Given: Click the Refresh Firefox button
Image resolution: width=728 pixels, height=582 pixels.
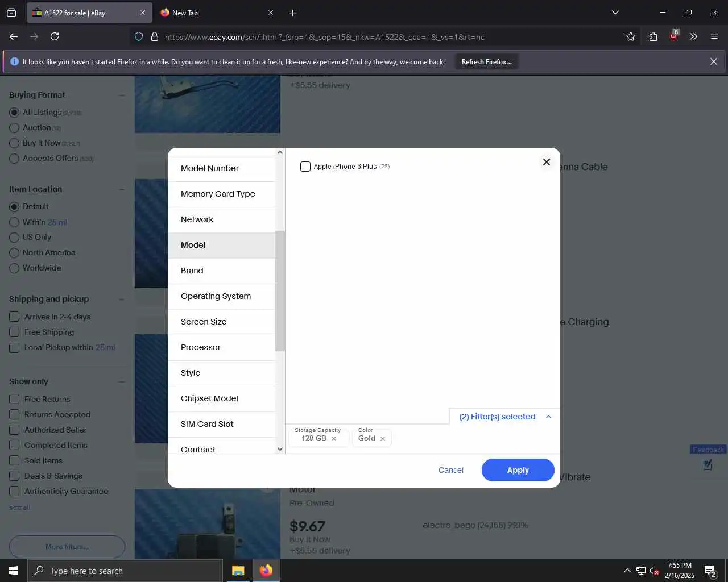Looking at the screenshot, I should (487, 61).
